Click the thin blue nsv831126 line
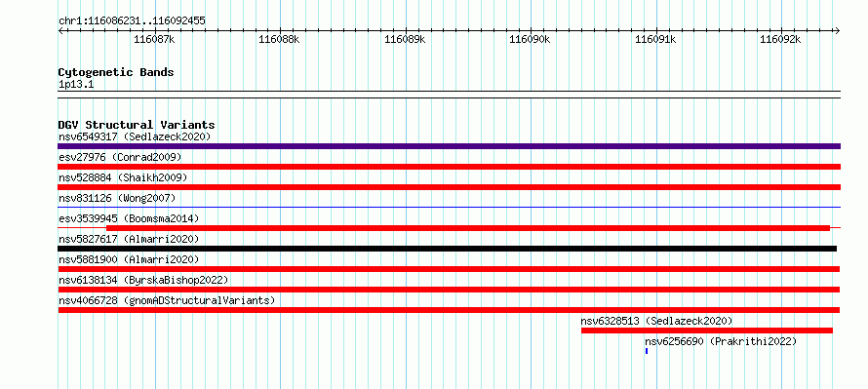868x389 pixels. (449, 208)
